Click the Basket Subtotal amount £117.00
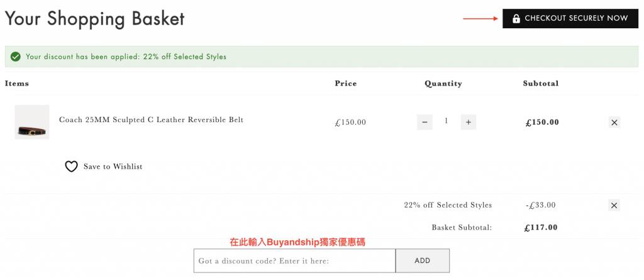The width and height of the screenshot is (644, 280). pos(541,228)
